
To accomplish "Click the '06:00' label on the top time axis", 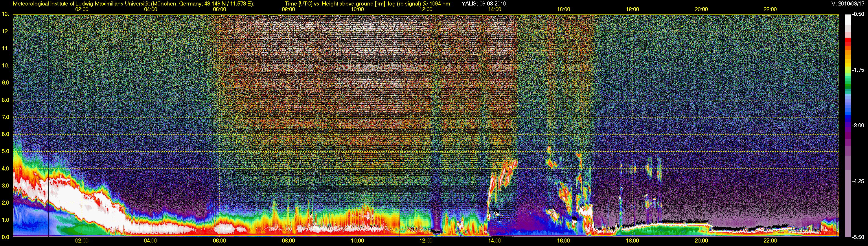I will click(219, 10).
